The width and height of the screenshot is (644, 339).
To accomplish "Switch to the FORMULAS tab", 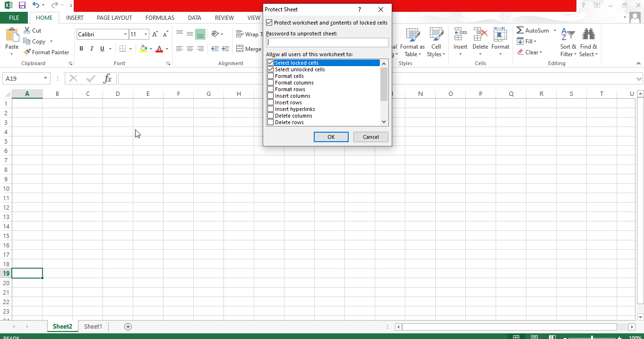I will pyautogui.click(x=160, y=18).
